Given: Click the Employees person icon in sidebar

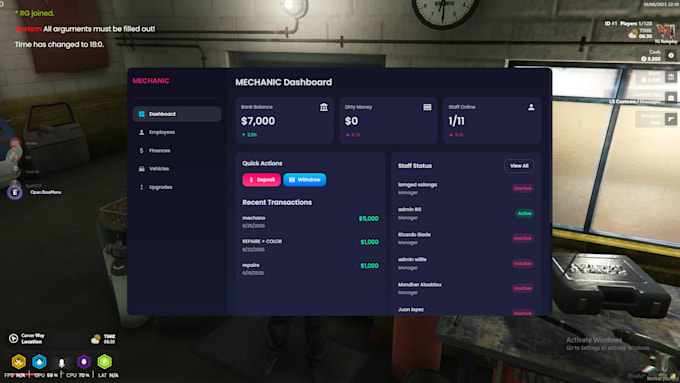Looking at the screenshot, I should 141,132.
